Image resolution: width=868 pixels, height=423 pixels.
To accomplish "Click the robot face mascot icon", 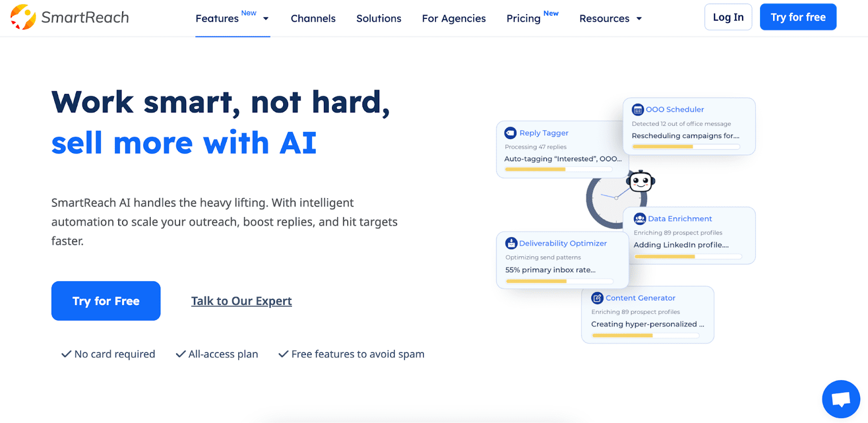I will (641, 181).
